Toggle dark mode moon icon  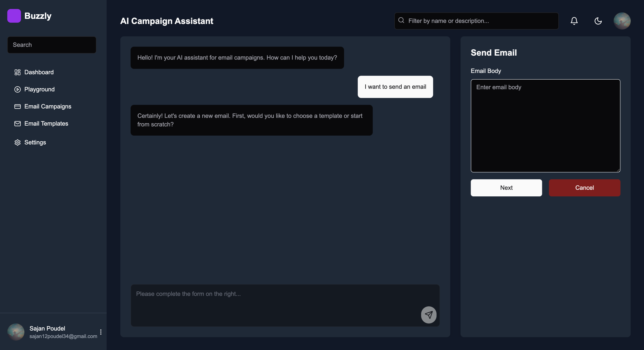click(598, 21)
